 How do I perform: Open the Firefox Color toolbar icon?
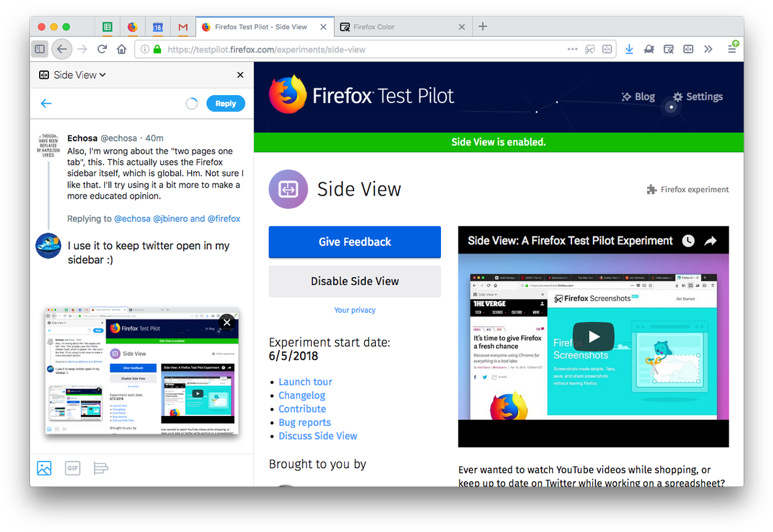[669, 50]
